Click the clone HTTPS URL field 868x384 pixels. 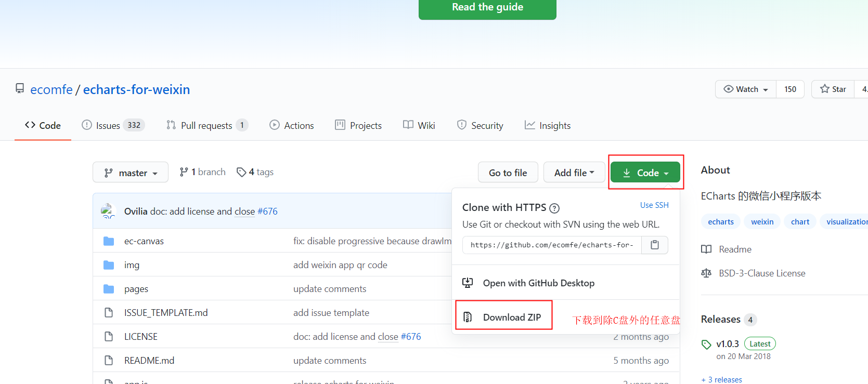click(x=552, y=245)
